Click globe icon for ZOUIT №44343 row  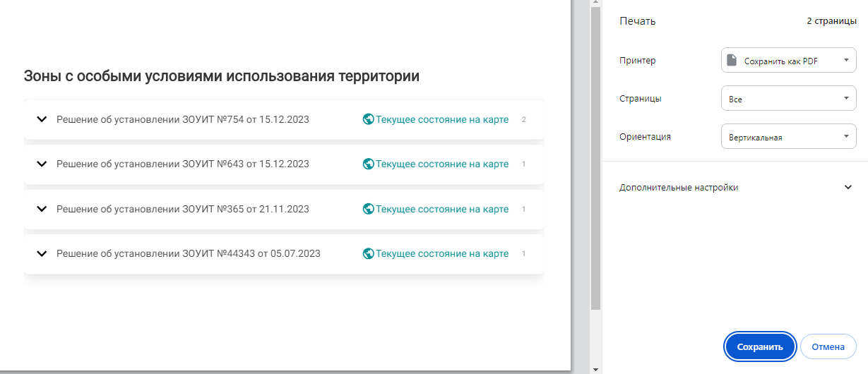[x=368, y=253]
